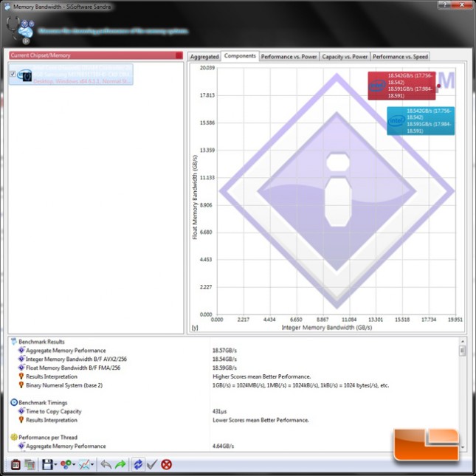This screenshot has width=476, height=476.
Task: Click the diamond icon beside Float Memory Bandwidth
Action: pyautogui.click(x=21, y=368)
